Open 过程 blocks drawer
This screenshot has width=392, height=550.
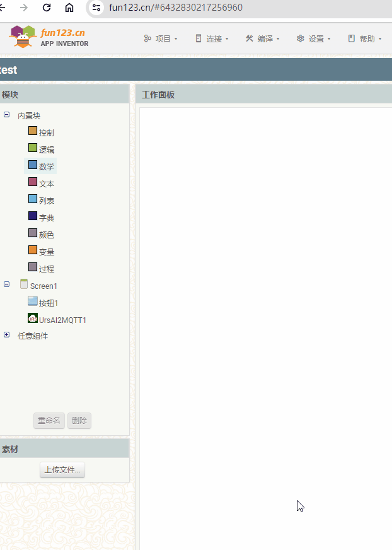46,269
